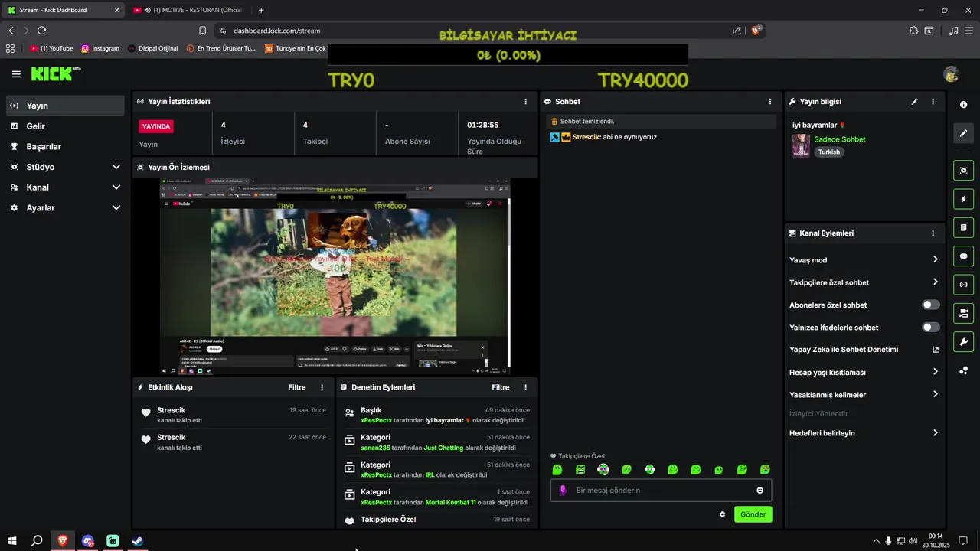Edit stream info with the Yayın bilgisi pencil
This screenshot has height=551, width=980.
pos(914,101)
